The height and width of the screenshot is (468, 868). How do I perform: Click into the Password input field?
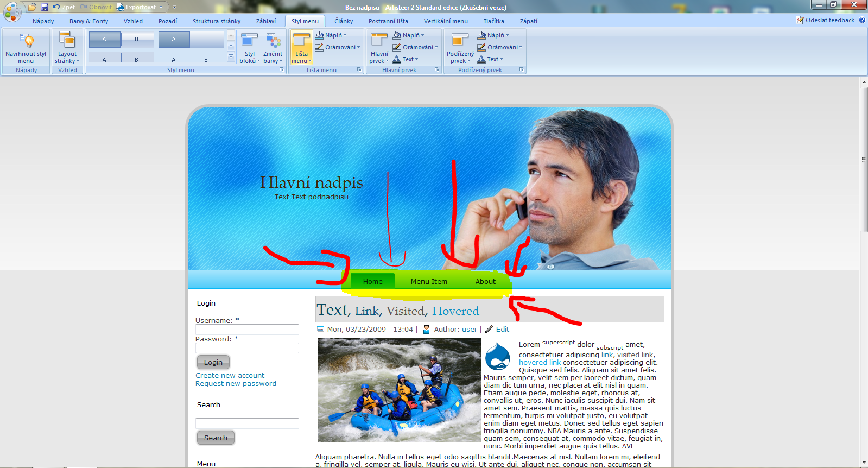point(247,348)
